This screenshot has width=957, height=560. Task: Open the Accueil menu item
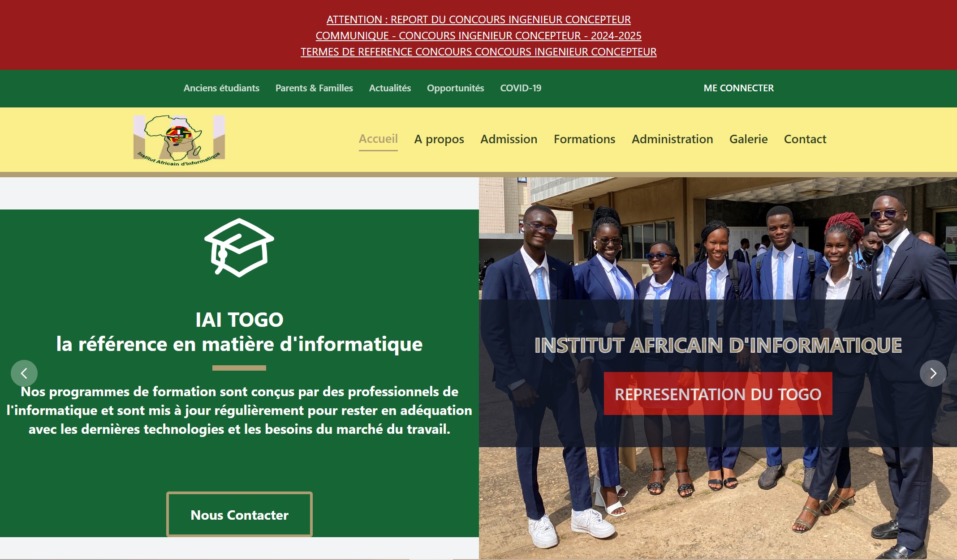pos(378,139)
